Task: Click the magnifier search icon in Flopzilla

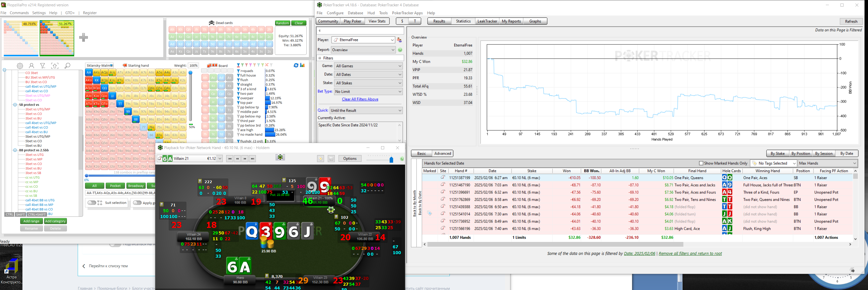Action: [67, 65]
